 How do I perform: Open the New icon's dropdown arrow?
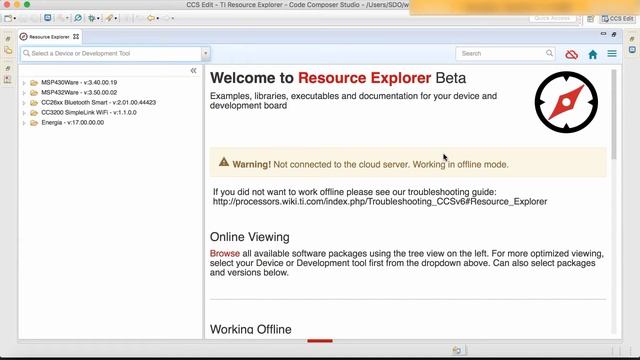pos(15,19)
